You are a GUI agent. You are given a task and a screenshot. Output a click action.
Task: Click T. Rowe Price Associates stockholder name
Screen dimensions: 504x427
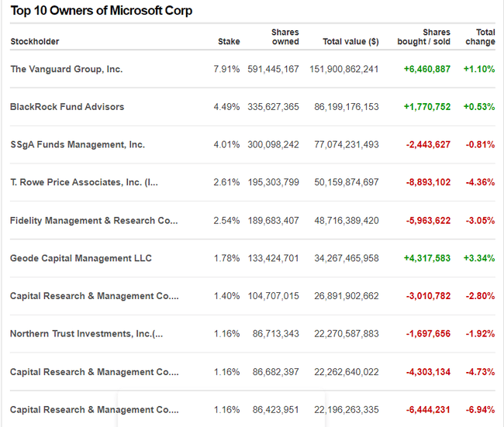click(84, 183)
